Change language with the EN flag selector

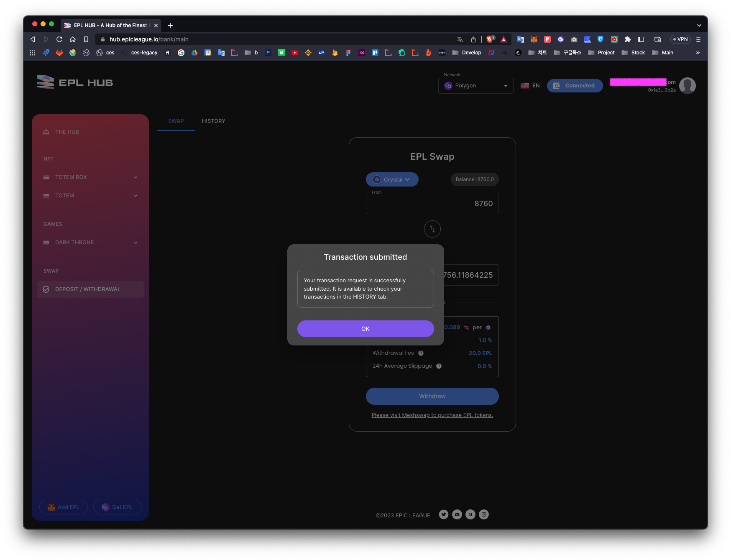(530, 86)
